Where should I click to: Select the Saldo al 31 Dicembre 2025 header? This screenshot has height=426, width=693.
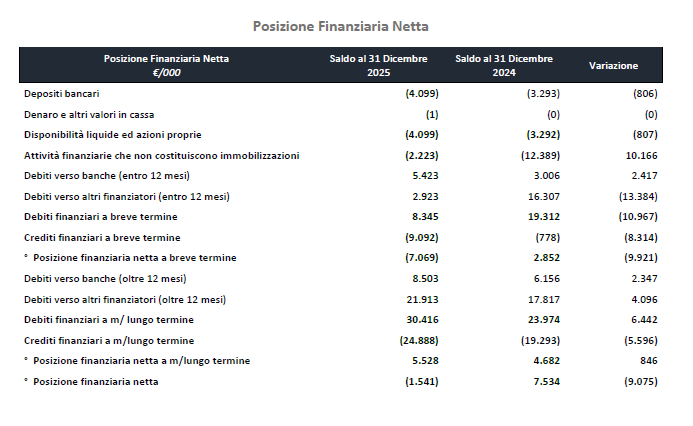(378, 65)
